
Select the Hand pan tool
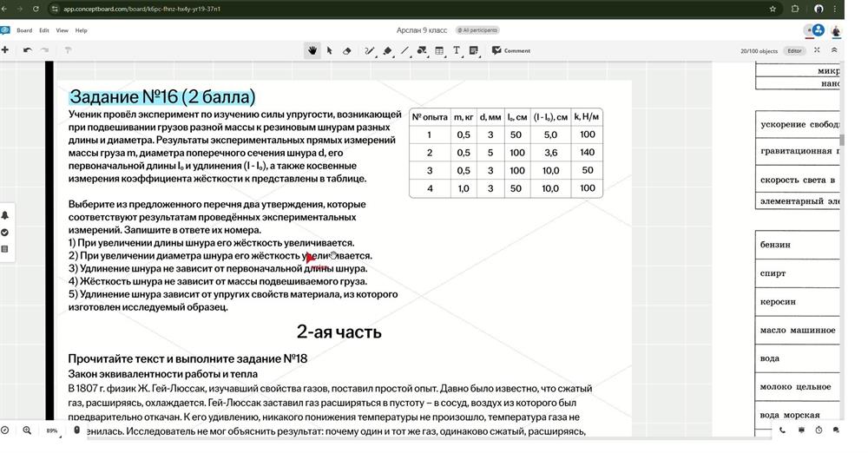[x=312, y=50]
